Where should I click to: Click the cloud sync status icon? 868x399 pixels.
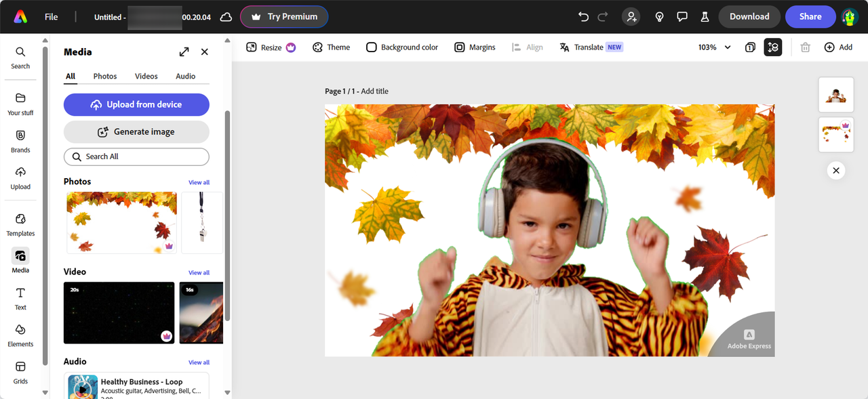tap(226, 17)
